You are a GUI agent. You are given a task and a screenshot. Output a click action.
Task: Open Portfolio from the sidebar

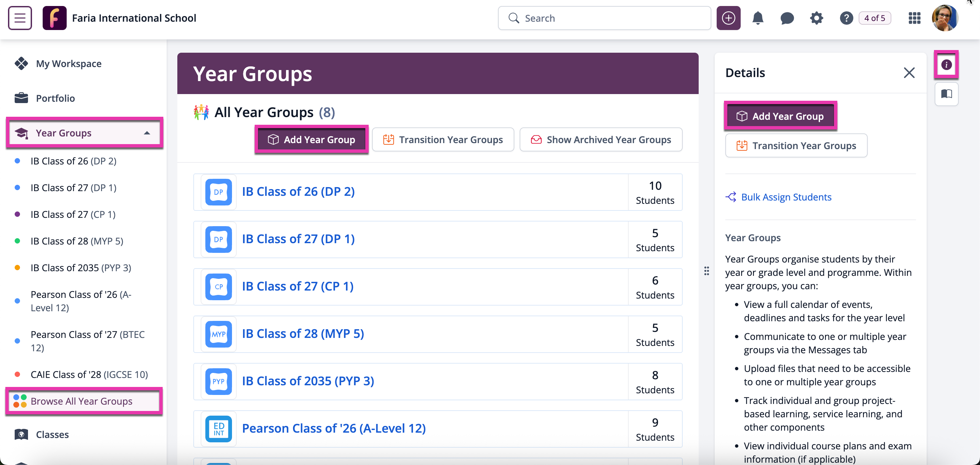coord(55,98)
